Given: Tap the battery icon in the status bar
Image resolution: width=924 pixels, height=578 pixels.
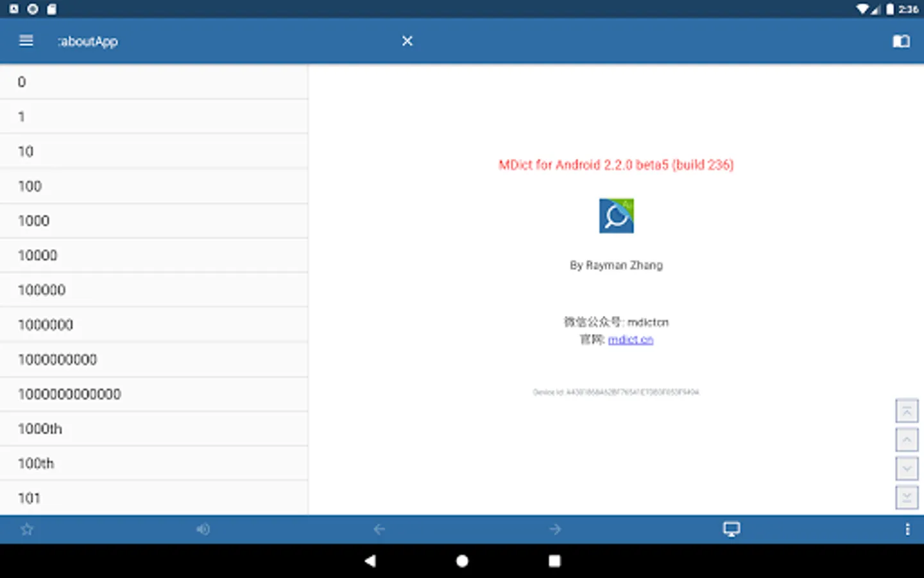Looking at the screenshot, I should 890,9.
